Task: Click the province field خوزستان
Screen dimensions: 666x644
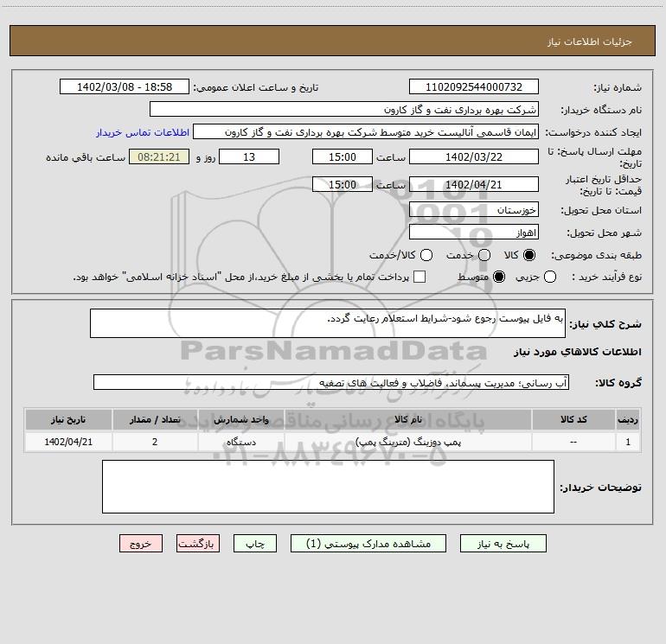Action: (474, 209)
